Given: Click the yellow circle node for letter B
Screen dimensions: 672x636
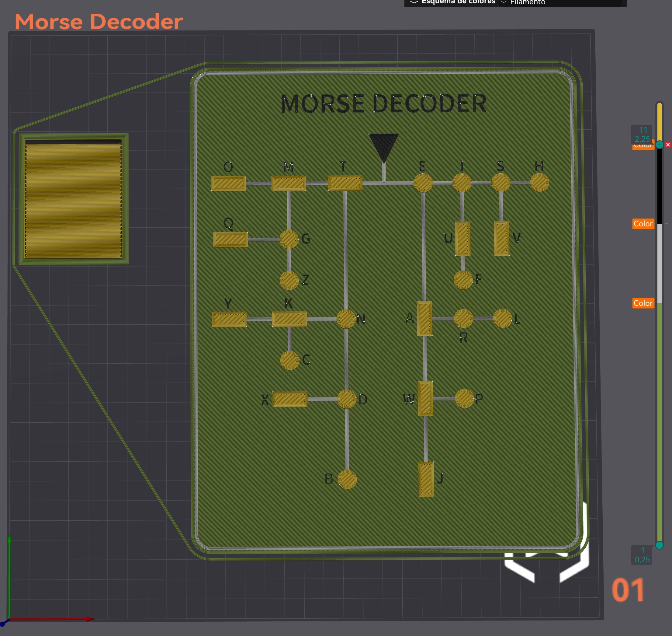Looking at the screenshot, I should tap(347, 479).
